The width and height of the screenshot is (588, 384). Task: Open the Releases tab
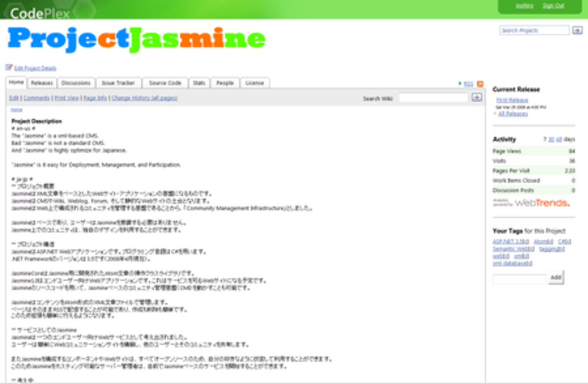point(42,83)
